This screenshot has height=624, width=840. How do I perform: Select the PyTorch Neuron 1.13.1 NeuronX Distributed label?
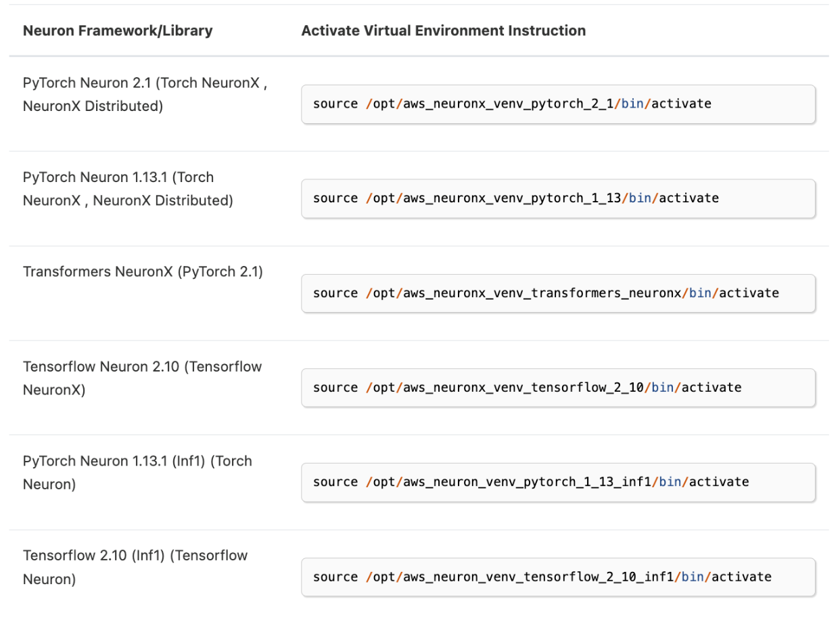coord(128,189)
